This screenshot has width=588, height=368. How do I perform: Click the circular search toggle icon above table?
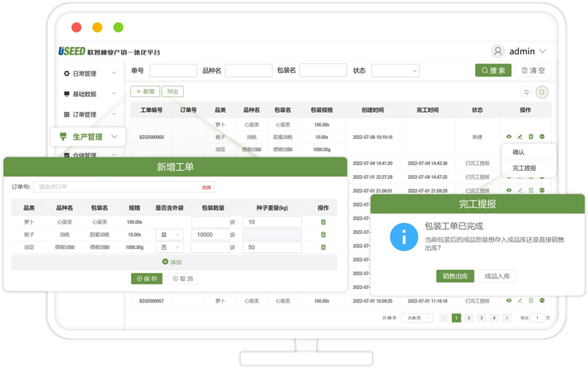click(x=542, y=92)
